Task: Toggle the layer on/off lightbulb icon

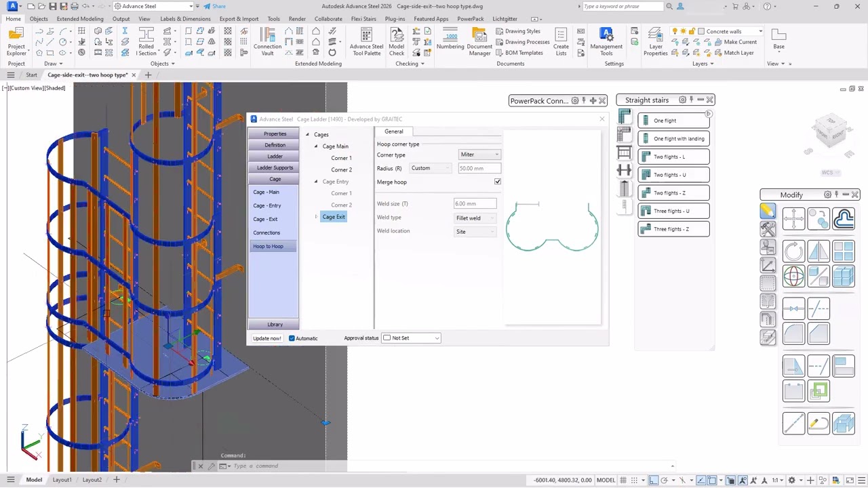Action: pyautogui.click(x=675, y=31)
